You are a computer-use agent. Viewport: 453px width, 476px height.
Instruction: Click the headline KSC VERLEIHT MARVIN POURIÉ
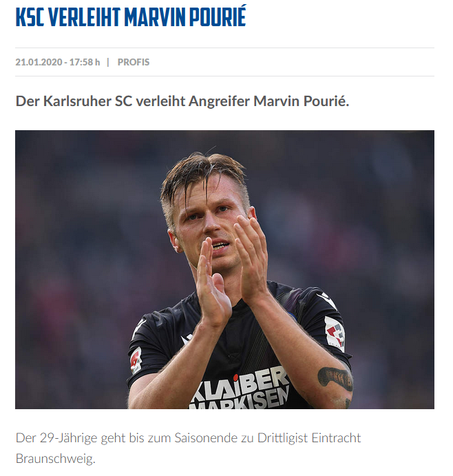pos(131,17)
